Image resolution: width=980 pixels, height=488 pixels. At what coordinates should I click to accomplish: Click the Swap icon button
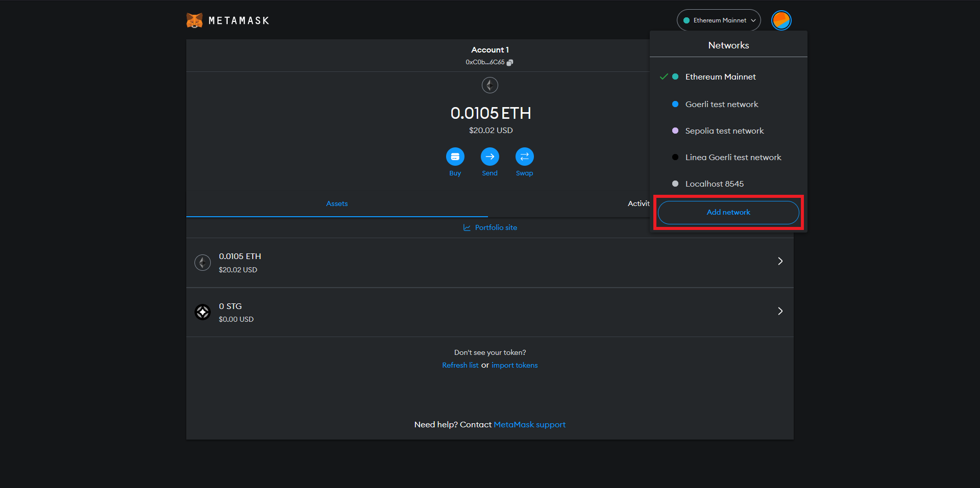[x=524, y=157]
